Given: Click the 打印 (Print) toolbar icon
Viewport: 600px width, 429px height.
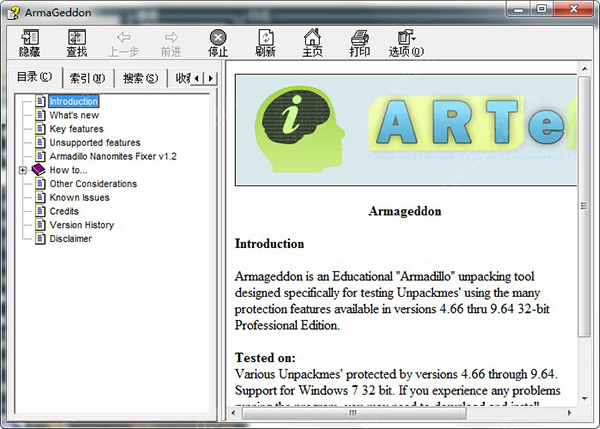Looking at the screenshot, I should [359, 42].
